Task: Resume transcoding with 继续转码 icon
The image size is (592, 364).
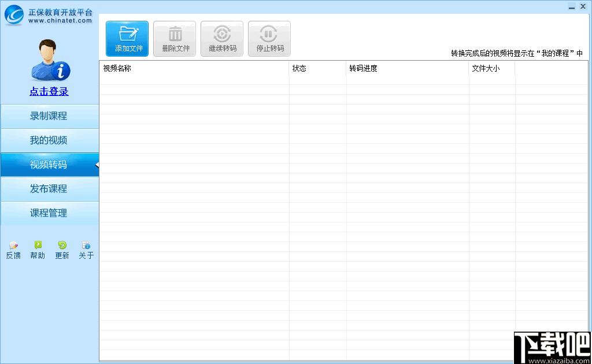Action: 222,34
